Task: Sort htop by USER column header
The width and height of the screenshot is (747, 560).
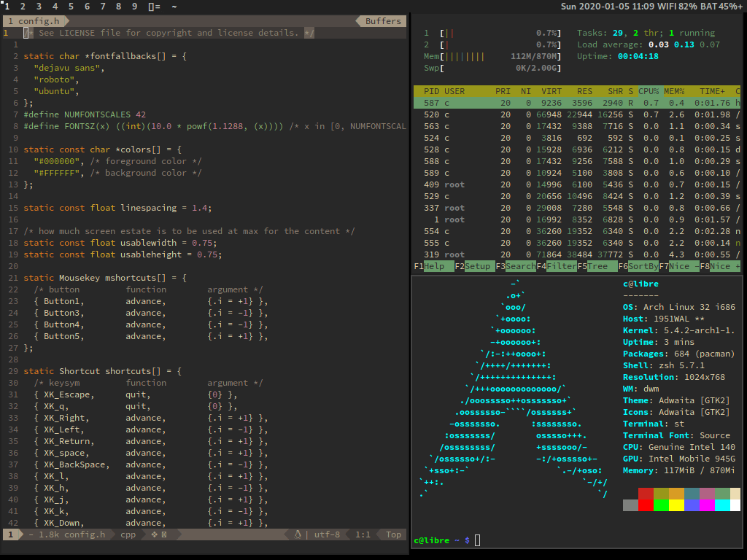Action: [454, 91]
